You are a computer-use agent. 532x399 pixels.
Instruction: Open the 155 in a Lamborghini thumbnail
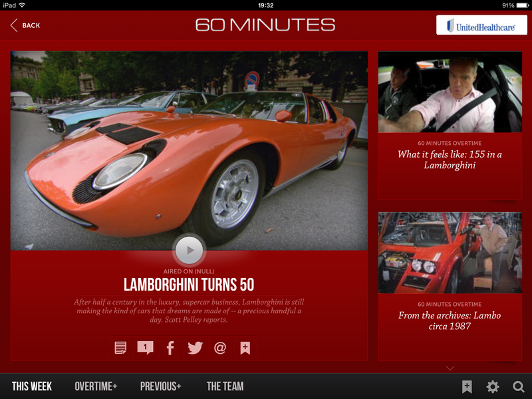tap(450, 92)
